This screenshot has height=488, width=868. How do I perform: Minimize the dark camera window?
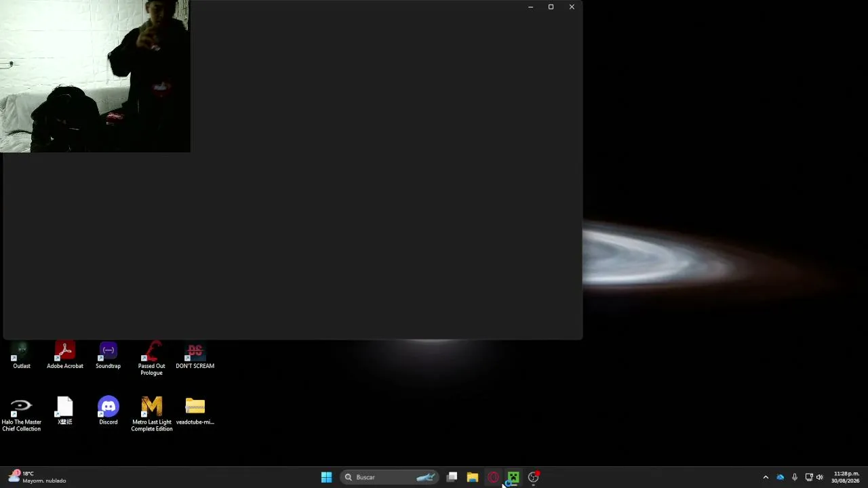coord(530,7)
